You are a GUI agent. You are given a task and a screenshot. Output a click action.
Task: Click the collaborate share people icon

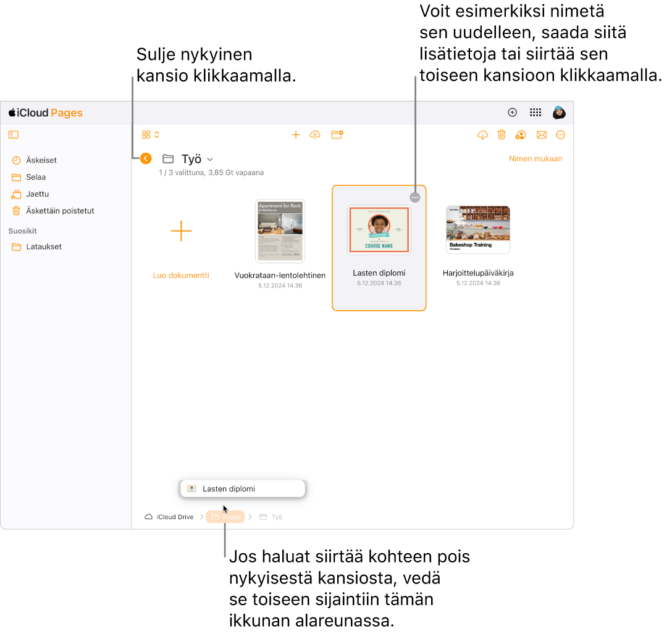pyautogui.click(x=521, y=135)
